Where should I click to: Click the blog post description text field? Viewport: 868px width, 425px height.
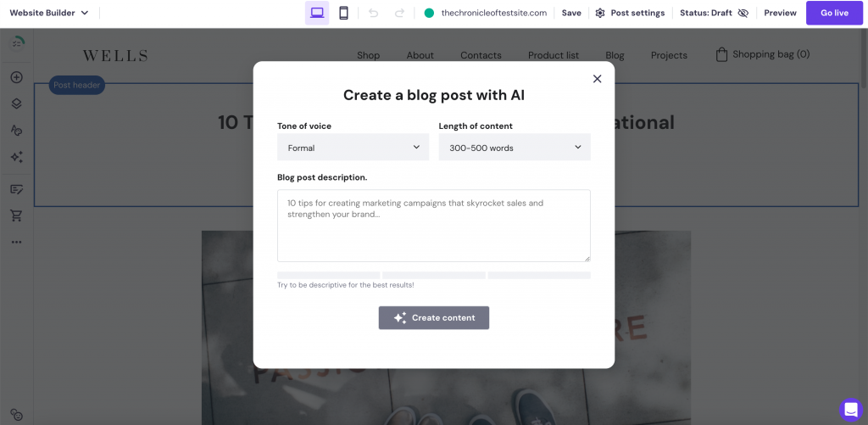pos(434,226)
